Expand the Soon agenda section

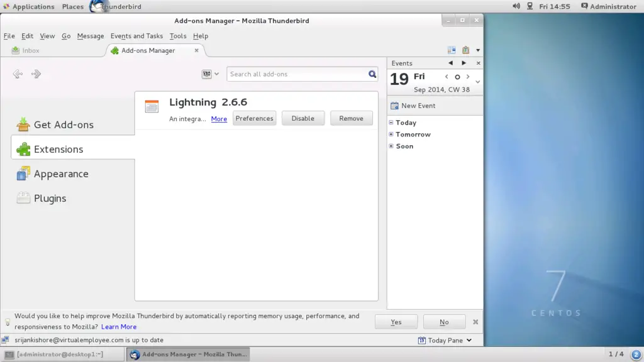coord(391,146)
